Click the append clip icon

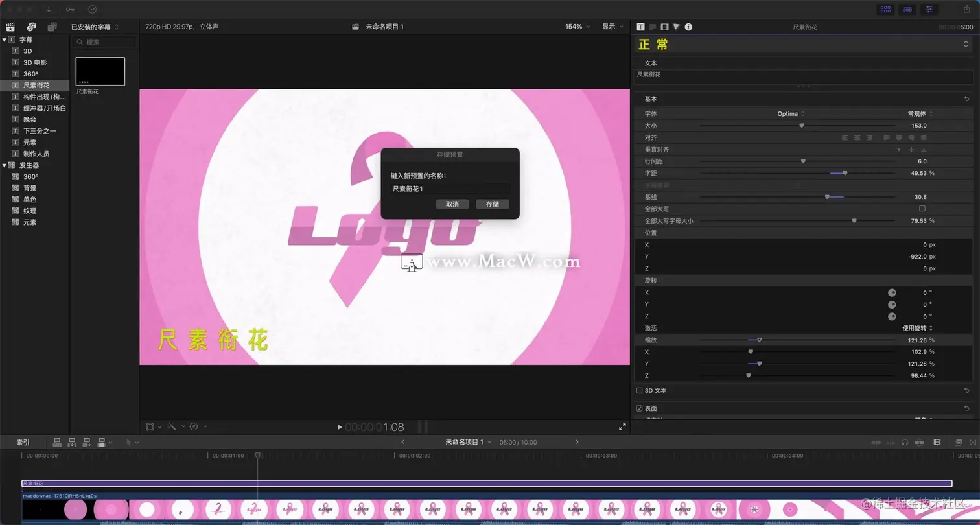tap(87, 442)
